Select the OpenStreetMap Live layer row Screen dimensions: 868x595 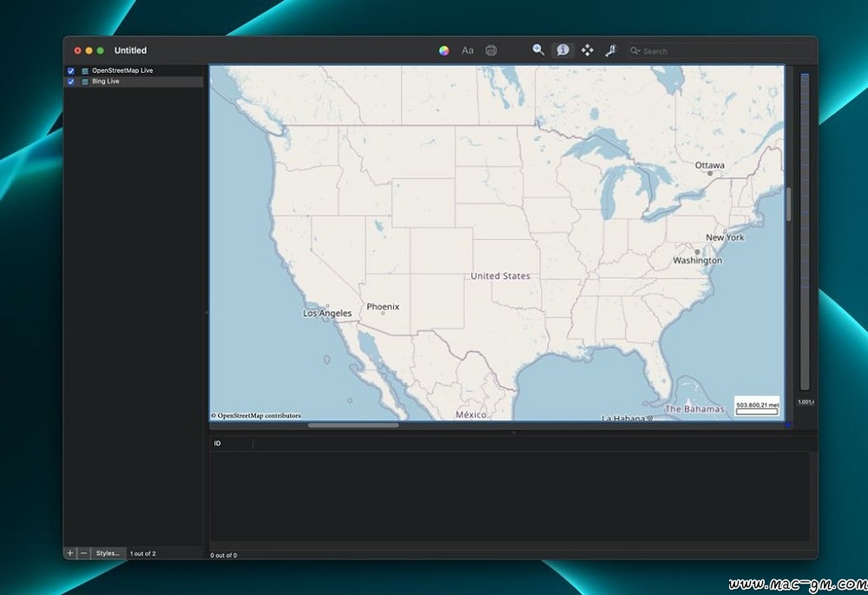[135, 71]
